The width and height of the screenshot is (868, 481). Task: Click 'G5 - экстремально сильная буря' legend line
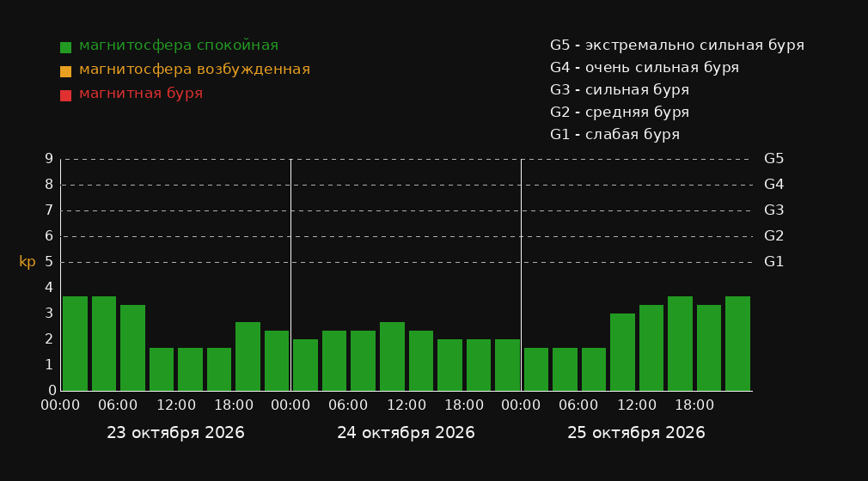pyautogui.click(x=677, y=46)
